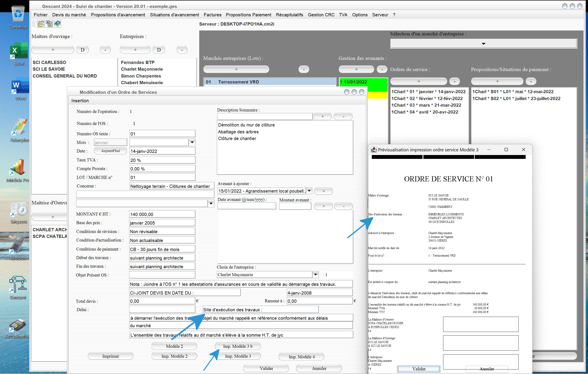Click the Imp. Modèle 4 button
This screenshot has height=374, width=588.
(301, 356)
